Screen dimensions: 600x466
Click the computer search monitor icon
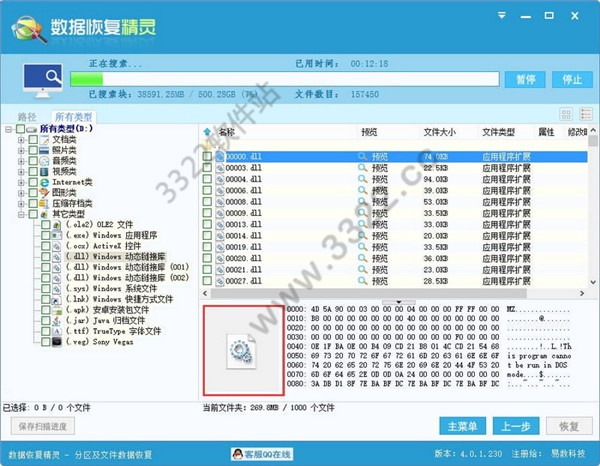pos(42,80)
